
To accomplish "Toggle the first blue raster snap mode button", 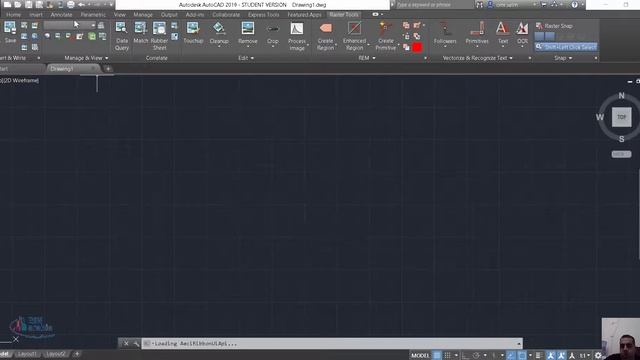I will pos(539,36).
